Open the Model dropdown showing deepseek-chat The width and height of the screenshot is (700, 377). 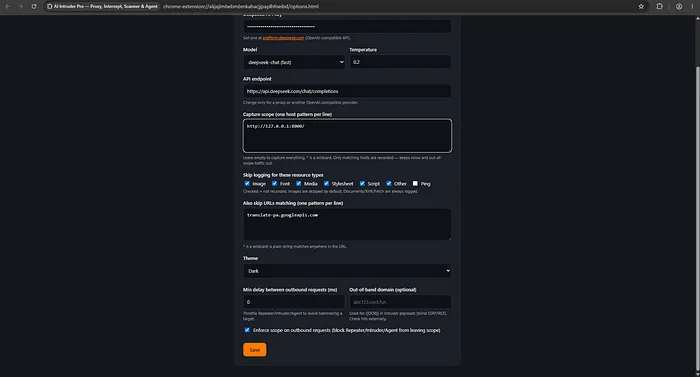point(295,62)
